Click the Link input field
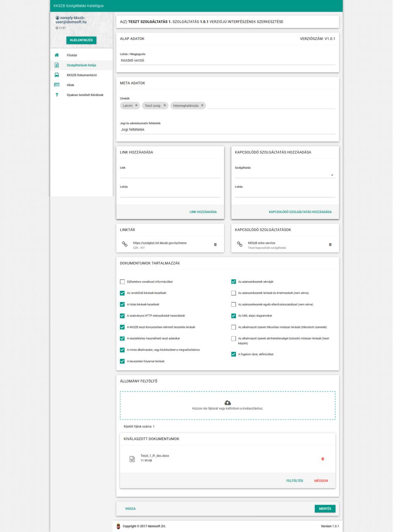This screenshot has width=397, height=532. point(170,174)
